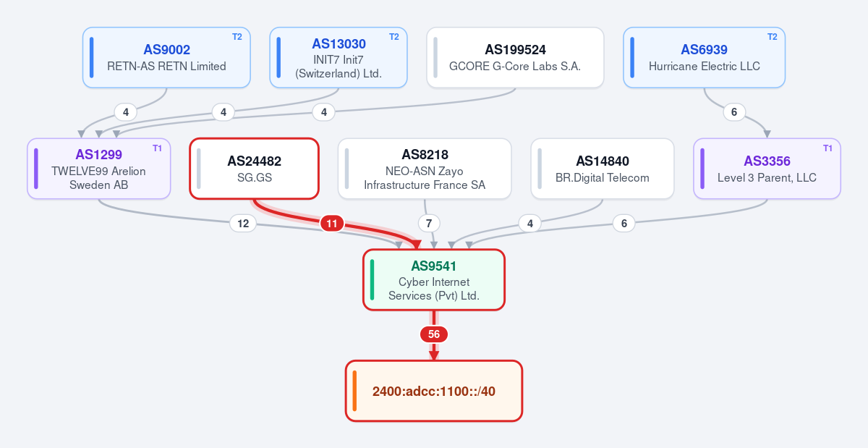Image resolution: width=868 pixels, height=448 pixels.
Task: Click the T2 tag on AS9002
Action: 237,37
